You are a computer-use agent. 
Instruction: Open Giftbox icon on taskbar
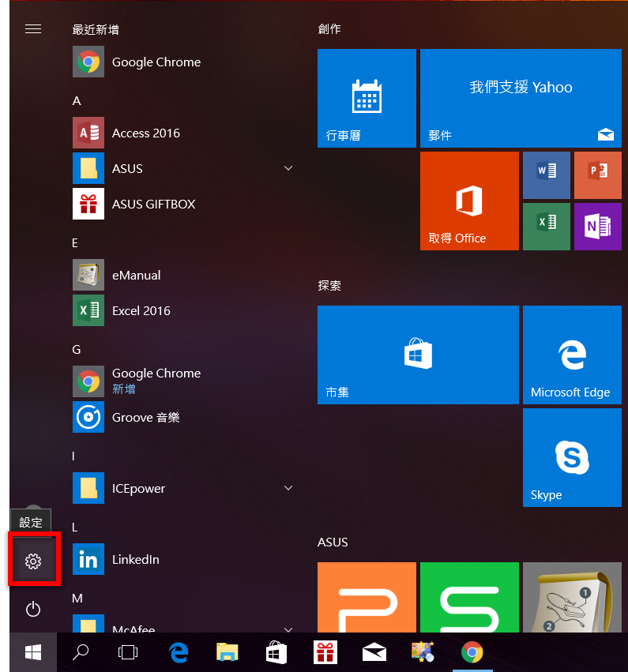tap(325, 652)
